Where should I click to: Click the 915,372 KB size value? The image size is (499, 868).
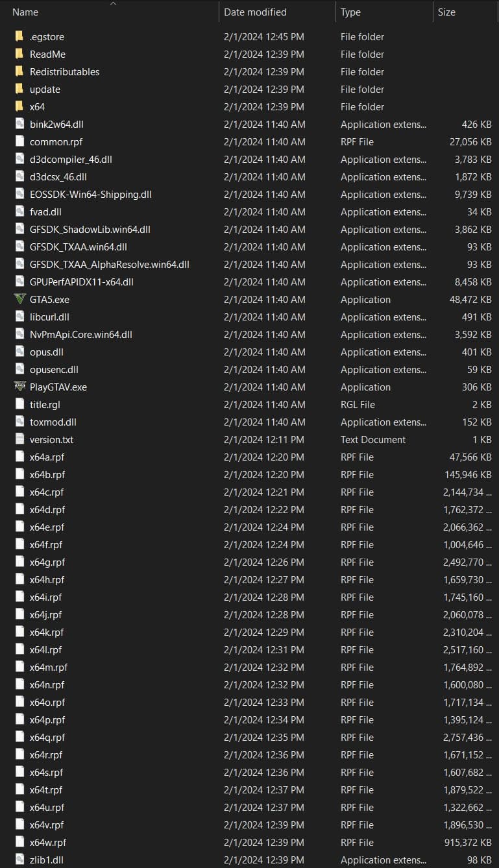click(x=468, y=842)
